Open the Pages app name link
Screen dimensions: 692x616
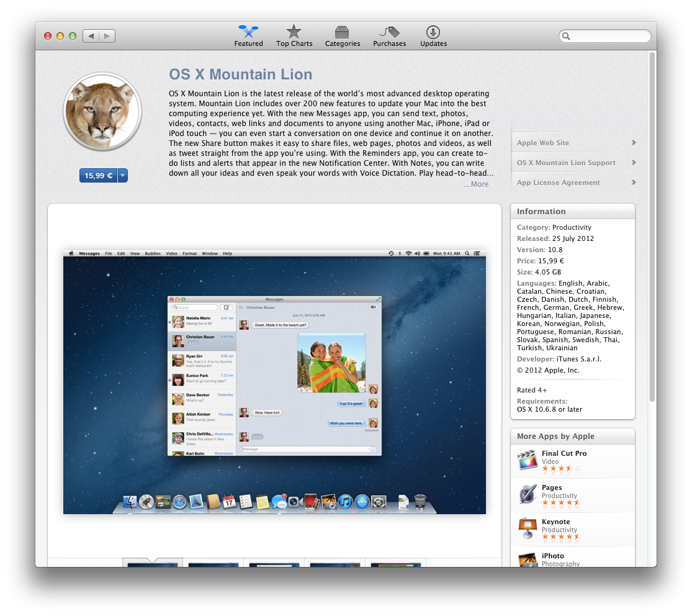click(x=552, y=487)
